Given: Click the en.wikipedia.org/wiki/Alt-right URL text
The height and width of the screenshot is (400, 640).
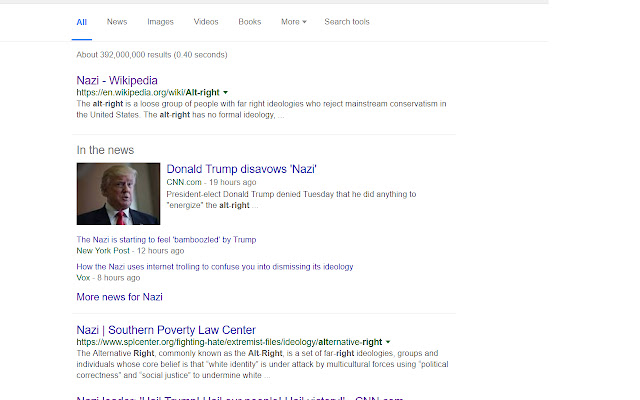Looking at the screenshot, I should pos(148,93).
